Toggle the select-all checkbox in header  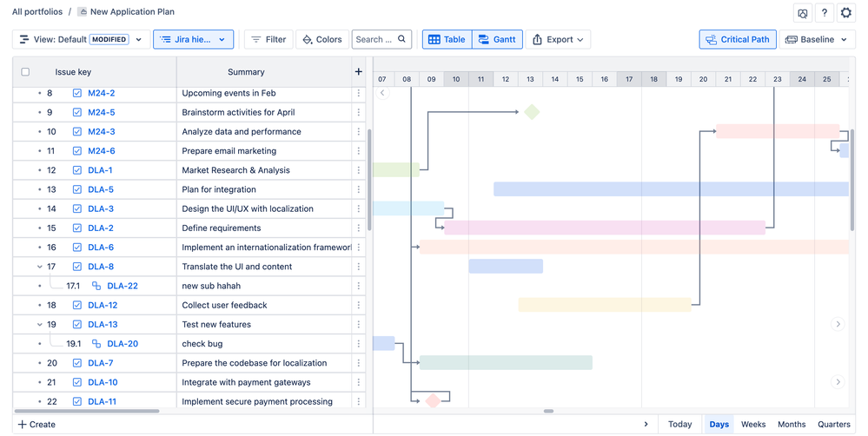point(25,71)
